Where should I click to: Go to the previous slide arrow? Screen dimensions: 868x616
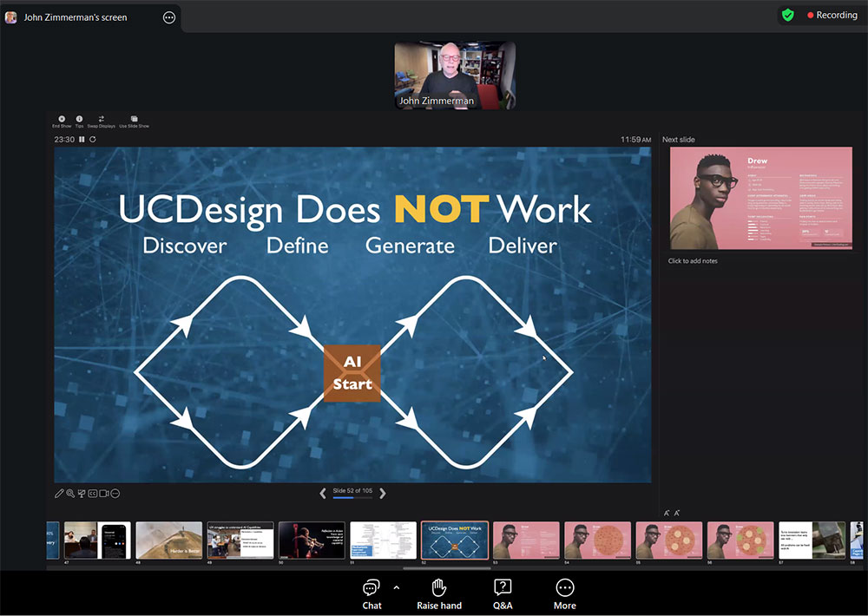coord(323,493)
